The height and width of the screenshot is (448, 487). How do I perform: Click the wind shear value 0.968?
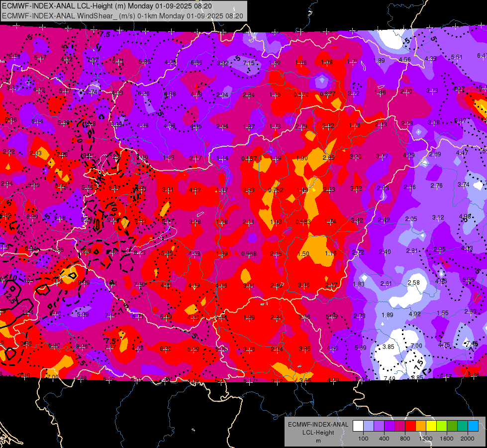tap(249, 254)
